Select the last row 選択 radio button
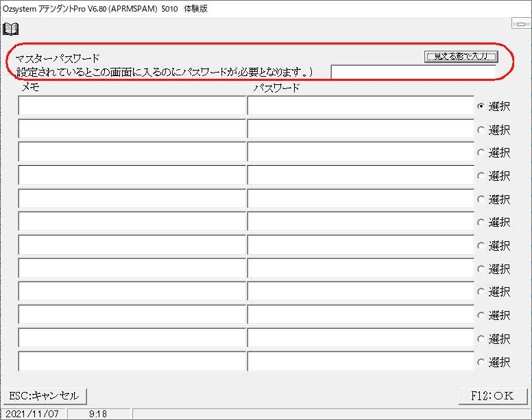The height and width of the screenshot is (420, 532). pyautogui.click(x=481, y=362)
